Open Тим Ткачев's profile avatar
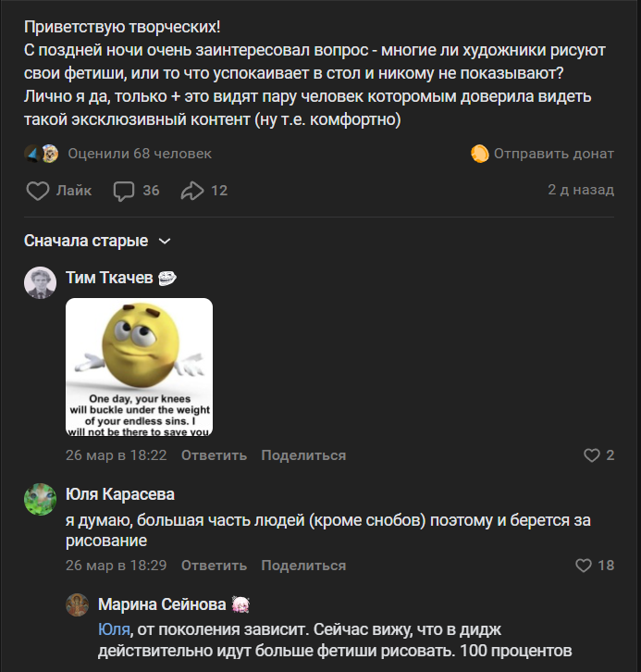The image size is (641, 672). click(x=41, y=282)
